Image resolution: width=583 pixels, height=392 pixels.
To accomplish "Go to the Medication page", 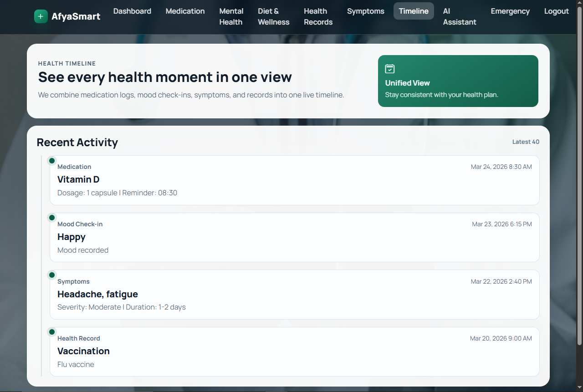I will [x=185, y=11].
